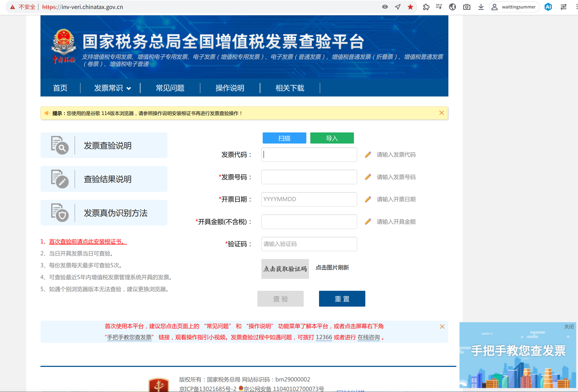Click the 在线咨询 link
Viewport: 578px width, 392px height.
pos(369,337)
